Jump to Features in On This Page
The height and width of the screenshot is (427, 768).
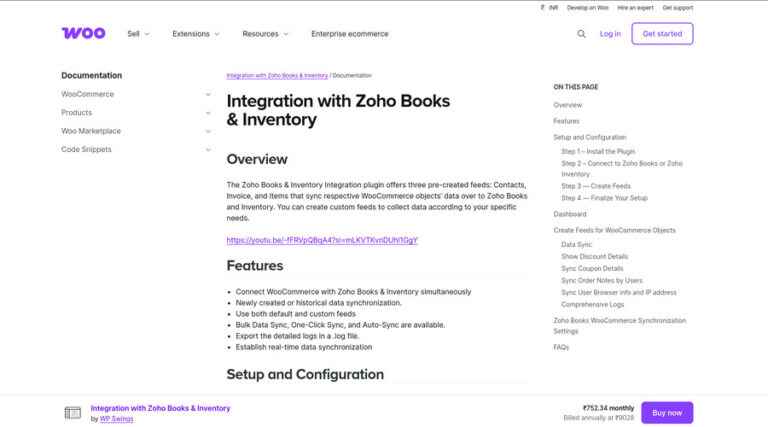(566, 121)
